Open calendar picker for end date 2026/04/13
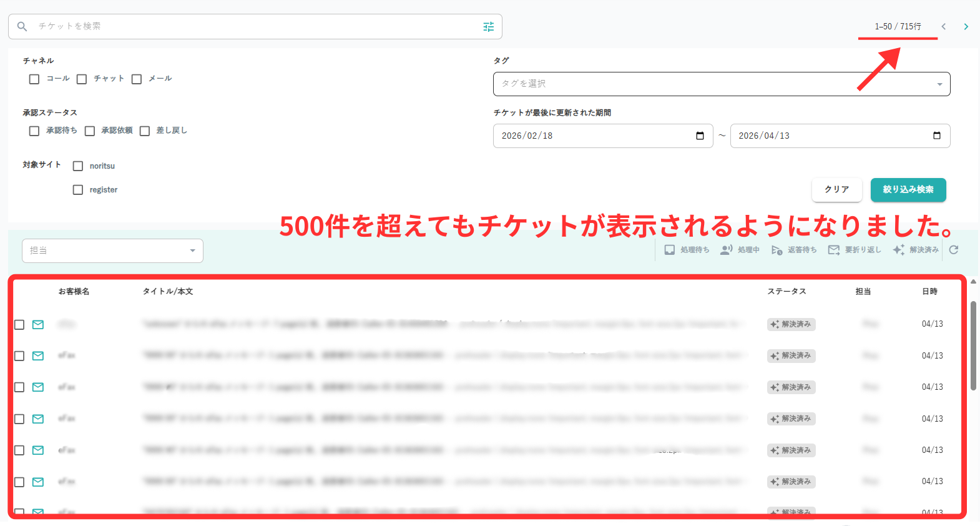980x526 pixels. (x=936, y=136)
